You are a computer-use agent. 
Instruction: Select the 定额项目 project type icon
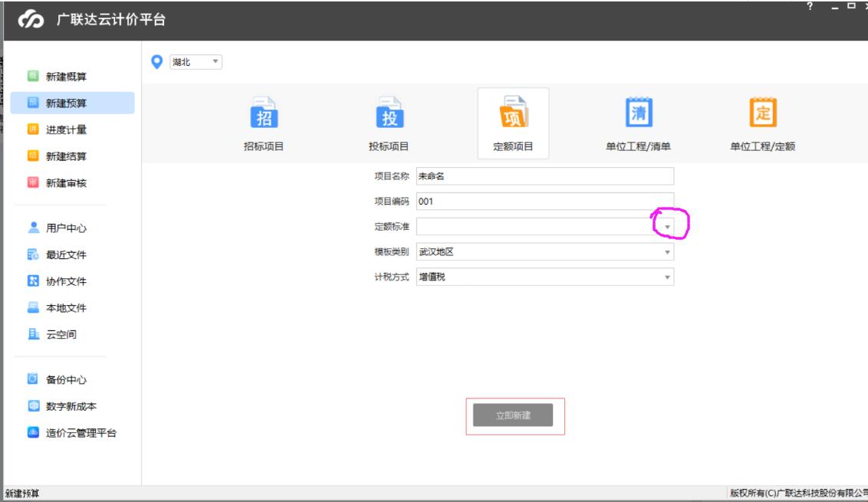pos(513,113)
